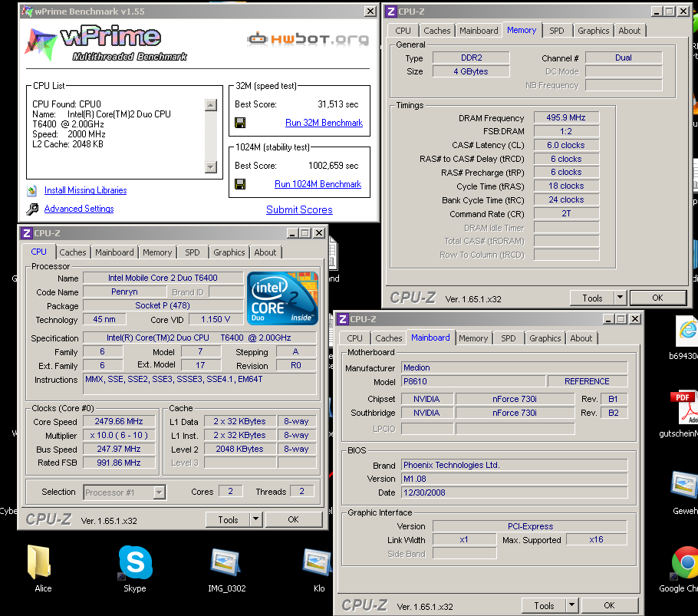The width and height of the screenshot is (698, 616).
Task: Click OK in the CPU window
Action: click(293, 519)
